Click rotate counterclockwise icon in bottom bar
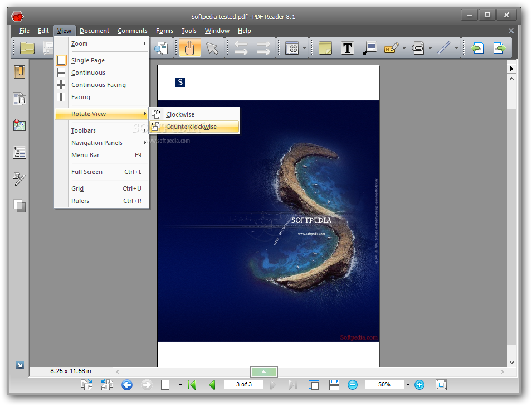The height and width of the screenshot is (406, 532). click(107, 385)
